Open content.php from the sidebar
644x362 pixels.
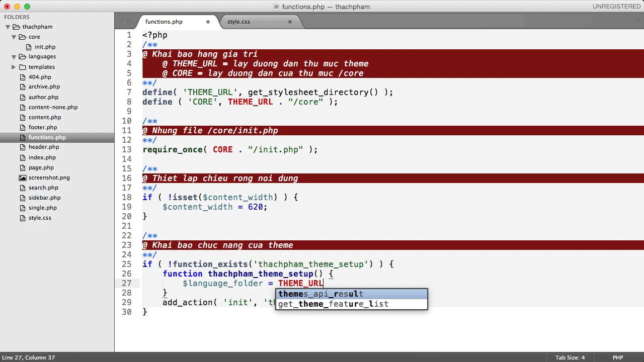[x=45, y=117]
